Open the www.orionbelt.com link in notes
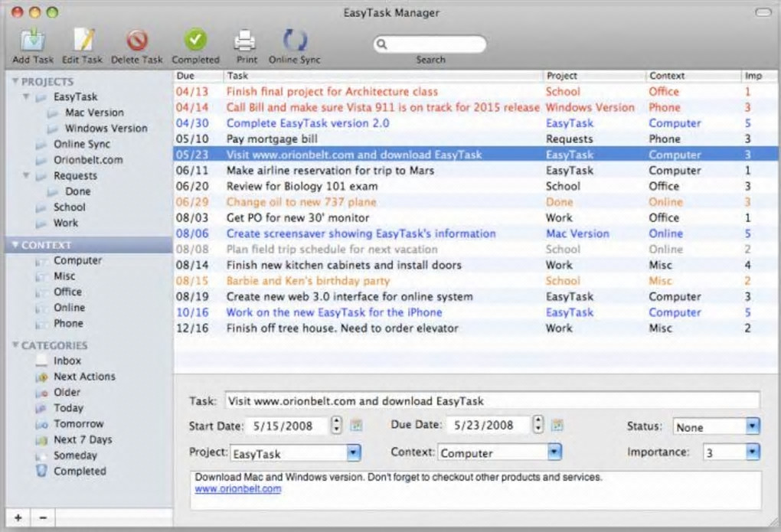The image size is (781, 532). (x=237, y=489)
